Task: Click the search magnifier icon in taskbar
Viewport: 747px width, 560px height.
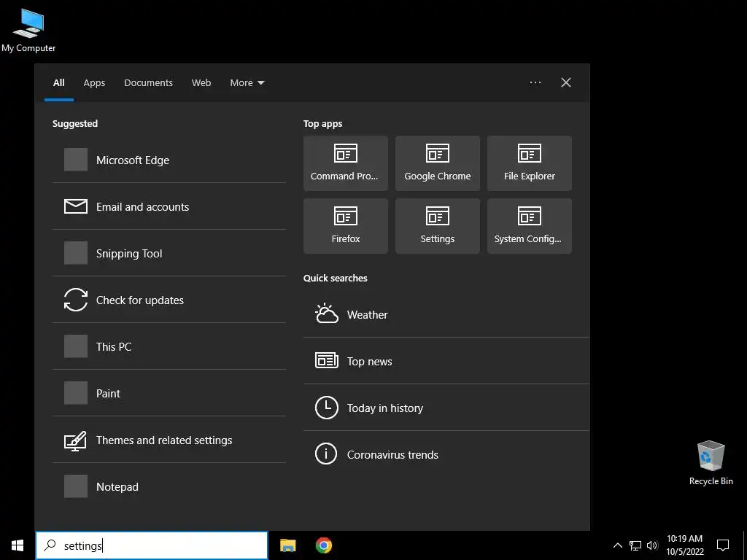Action: 50,545
